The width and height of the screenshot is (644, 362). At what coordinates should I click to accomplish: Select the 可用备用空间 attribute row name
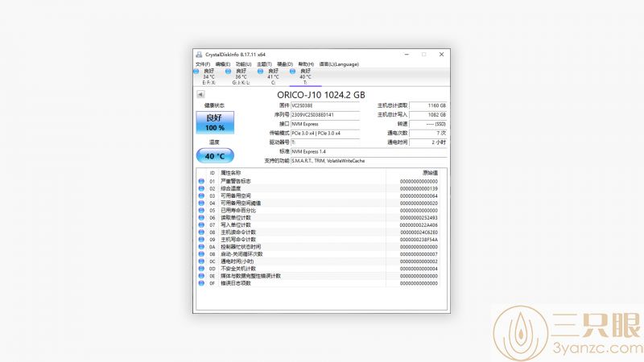236,195
